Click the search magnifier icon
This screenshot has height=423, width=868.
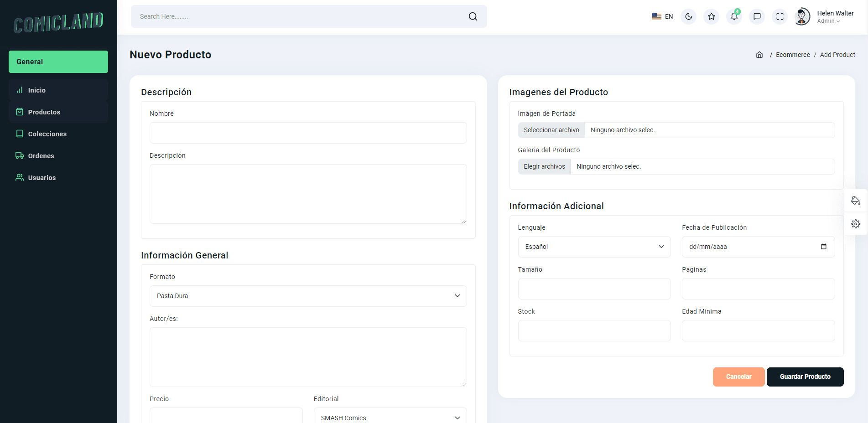tap(473, 16)
